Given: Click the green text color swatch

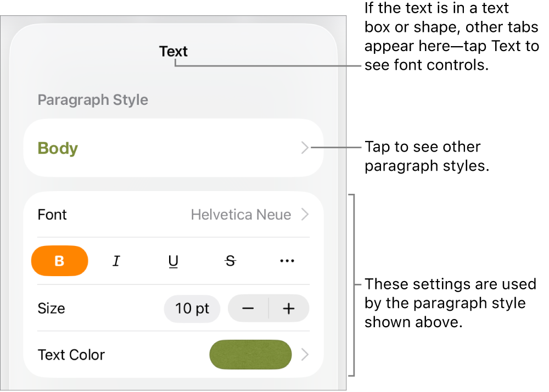Looking at the screenshot, I should (250, 355).
